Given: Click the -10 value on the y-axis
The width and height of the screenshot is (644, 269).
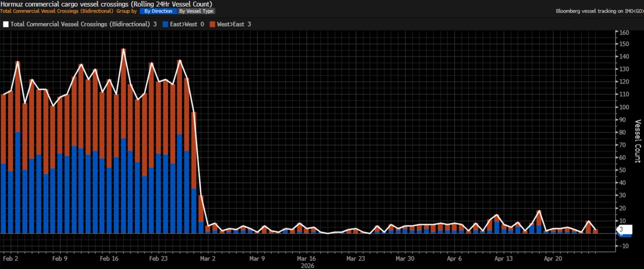Looking at the screenshot, I should (624, 246).
